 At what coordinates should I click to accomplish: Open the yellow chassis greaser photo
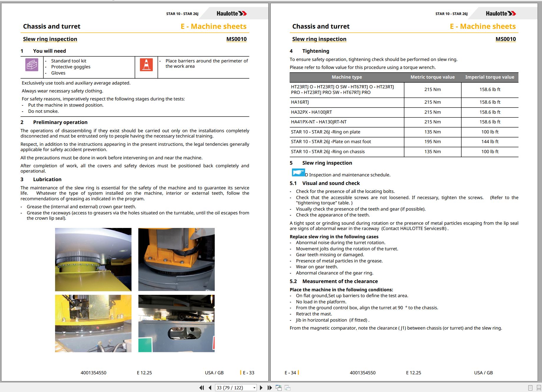tap(93, 323)
